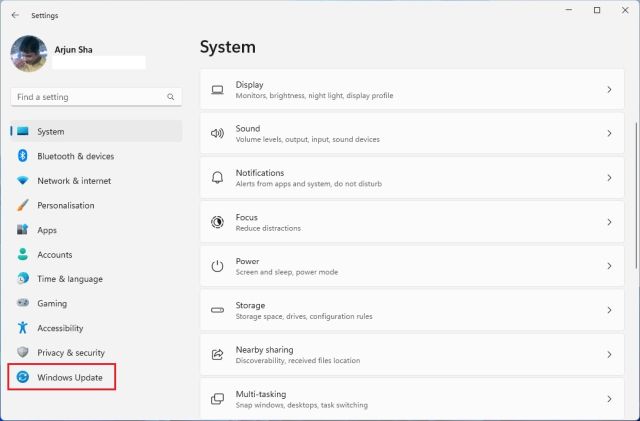Open the Personalisation section
This screenshot has width=640, height=421.
(x=96, y=205)
